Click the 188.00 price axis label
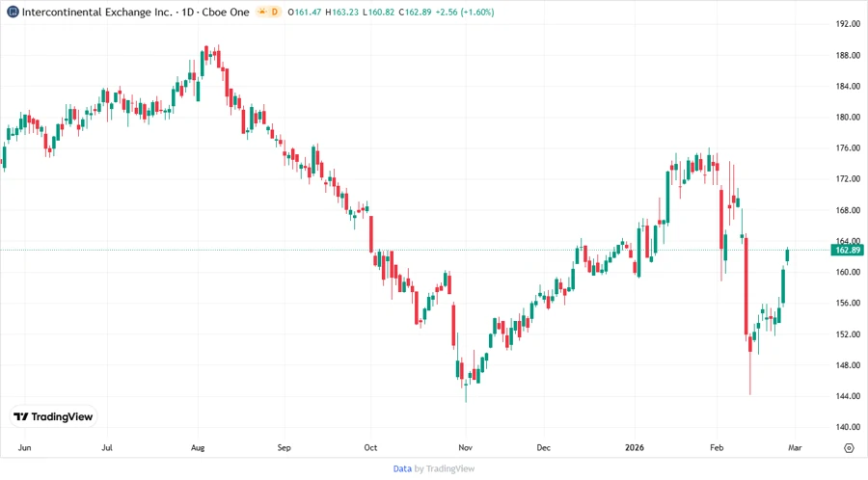The width and height of the screenshot is (868, 480). 848,55
